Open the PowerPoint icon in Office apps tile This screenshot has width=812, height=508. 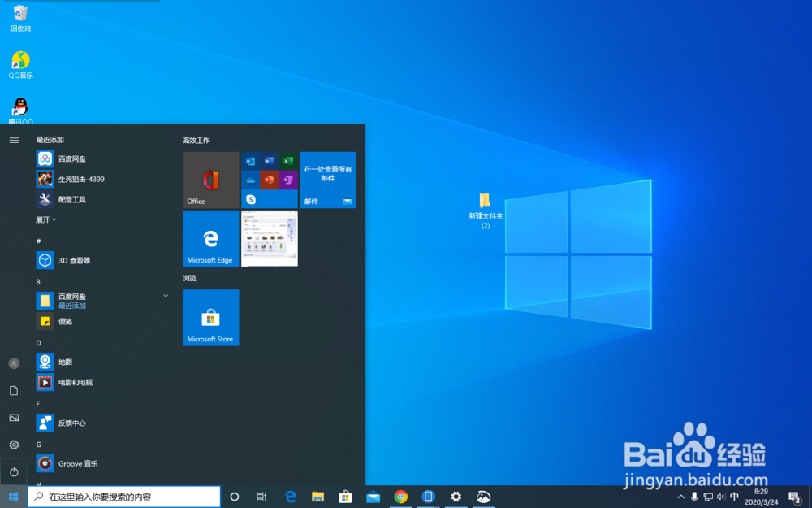click(x=270, y=180)
